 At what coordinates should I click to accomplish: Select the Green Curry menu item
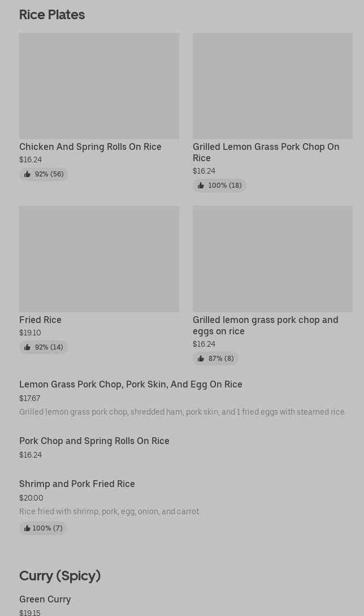tap(45, 599)
